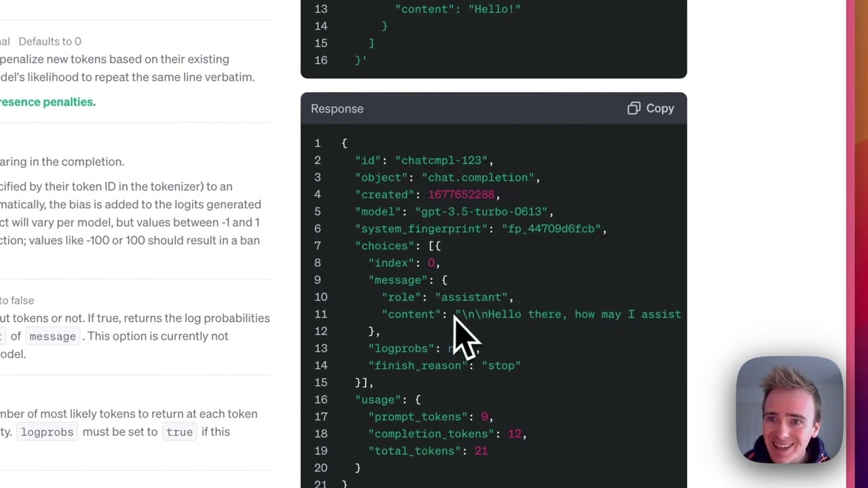Screen dimensions: 868x488
Task: Click the text "aring in the completion."
Action: click(62, 161)
